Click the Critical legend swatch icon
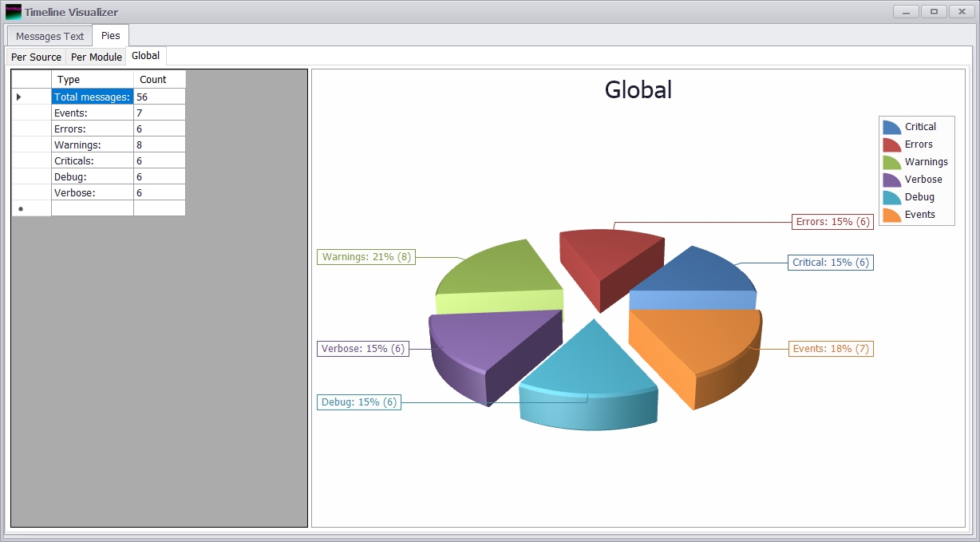Viewport: 980px width, 542px height. (890, 126)
